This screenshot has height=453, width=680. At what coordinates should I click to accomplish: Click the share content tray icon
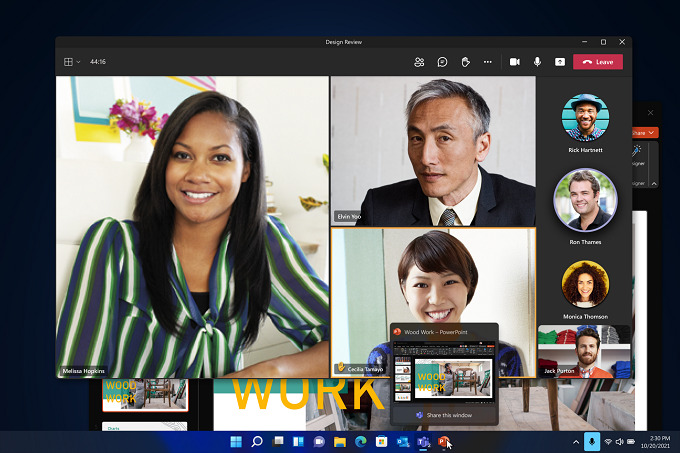pyautogui.click(x=560, y=62)
